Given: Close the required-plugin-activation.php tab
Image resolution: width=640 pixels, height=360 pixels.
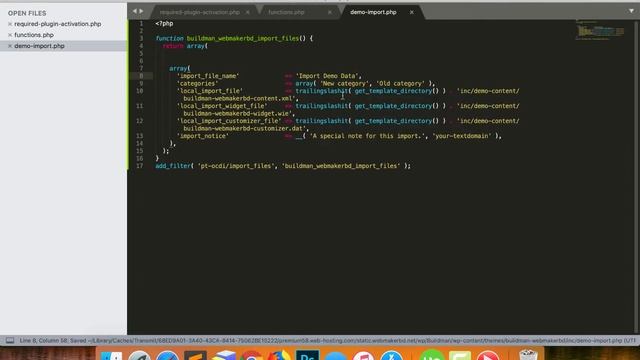Looking at the screenshot, I should 248,12.
